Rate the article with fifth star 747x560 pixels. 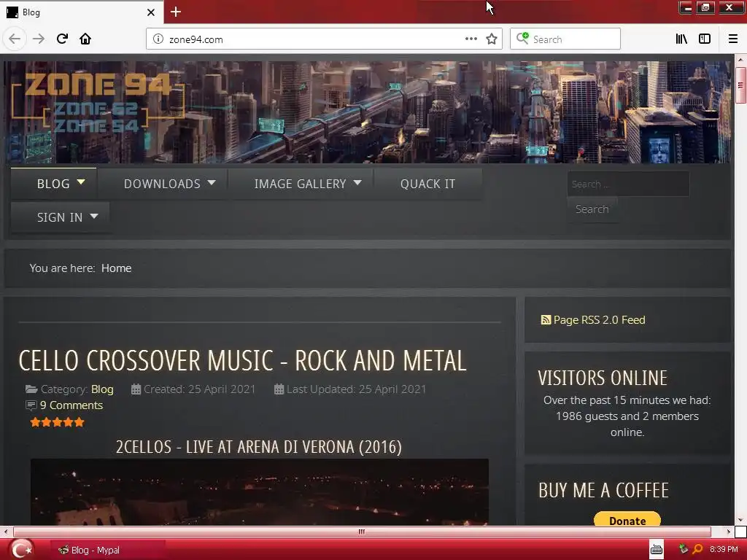pyautogui.click(x=79, y=422)
